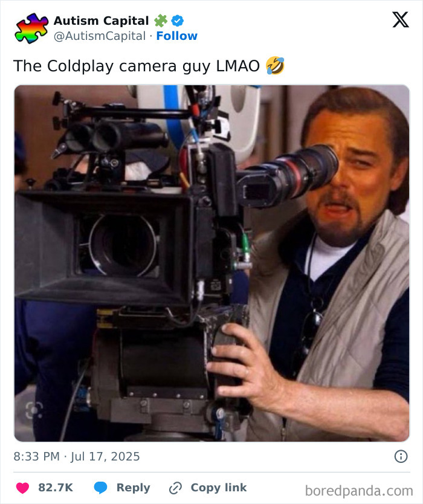Click the blue reply speech bubble icon

coord(100,488)
